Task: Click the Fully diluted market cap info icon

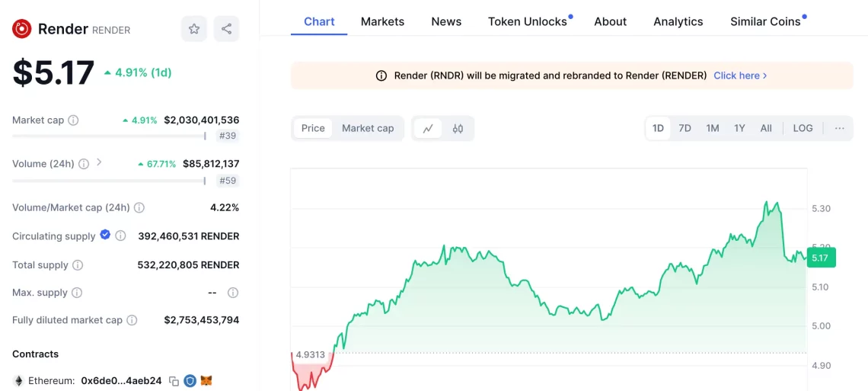Action: click(132, 320)
